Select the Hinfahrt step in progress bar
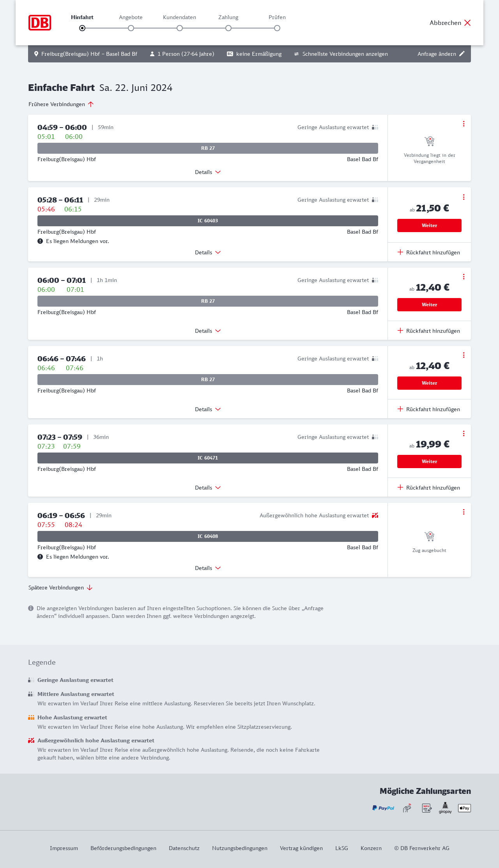Image resolution: width=499 pixels, height=868 pixels. (82, 28)
